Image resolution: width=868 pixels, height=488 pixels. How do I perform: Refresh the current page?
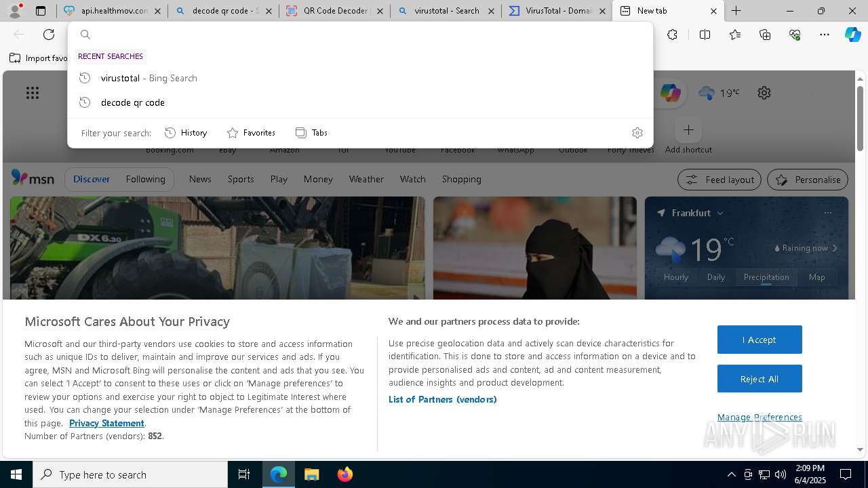[x=49, y=35]
